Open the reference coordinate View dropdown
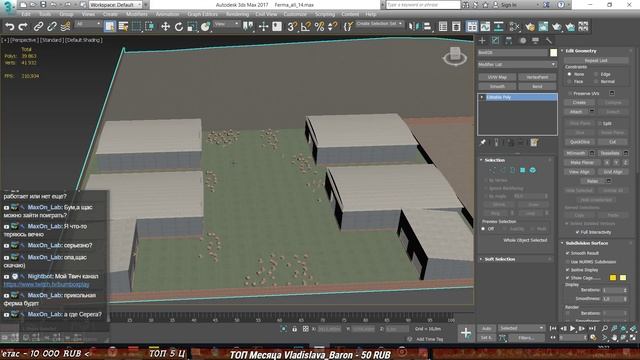 tap(227, 24)
